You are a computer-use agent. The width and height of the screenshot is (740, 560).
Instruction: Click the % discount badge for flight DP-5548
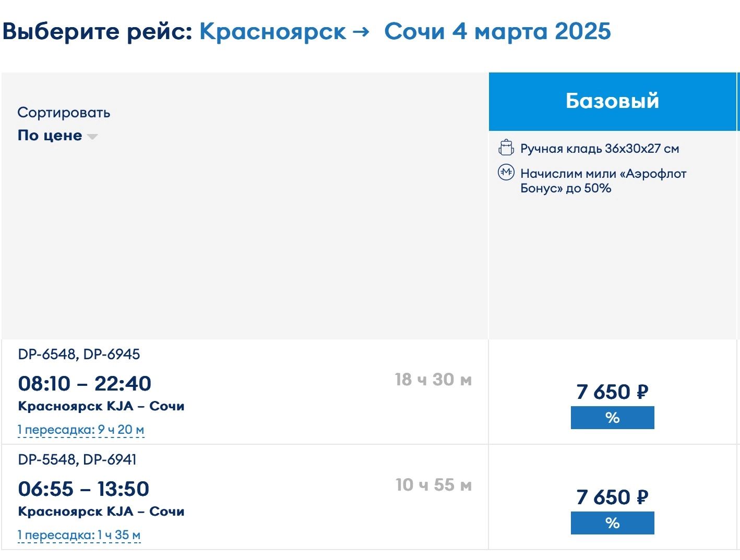tap(612, 523)
